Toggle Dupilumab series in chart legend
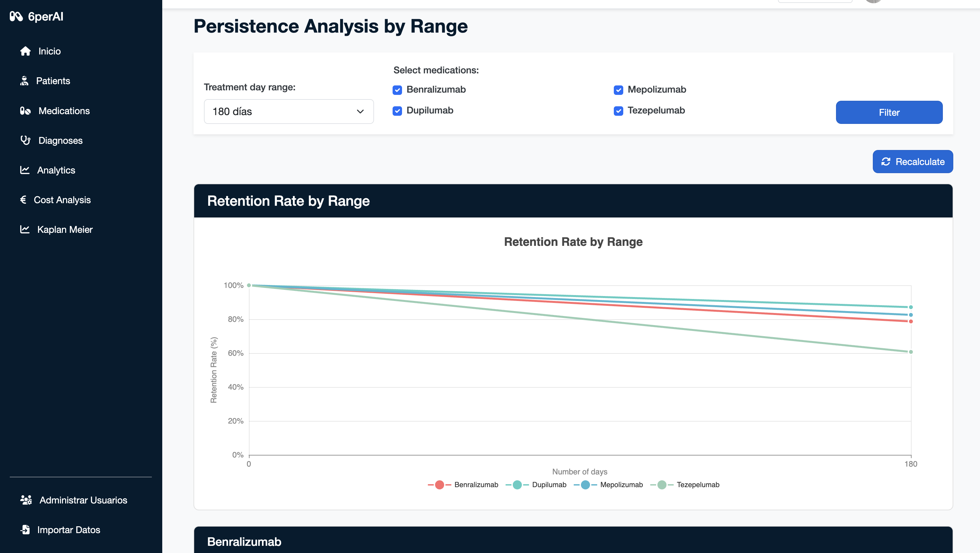980x553 pixels. tap(536, 485)
